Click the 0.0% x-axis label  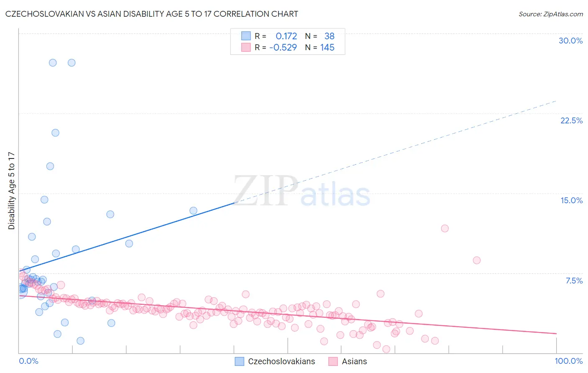[28, 361]
